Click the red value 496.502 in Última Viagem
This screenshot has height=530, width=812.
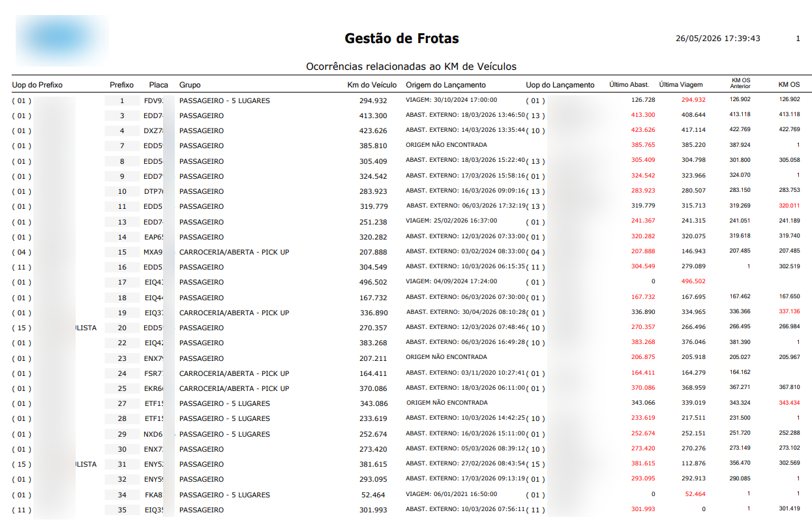[693, 282]
